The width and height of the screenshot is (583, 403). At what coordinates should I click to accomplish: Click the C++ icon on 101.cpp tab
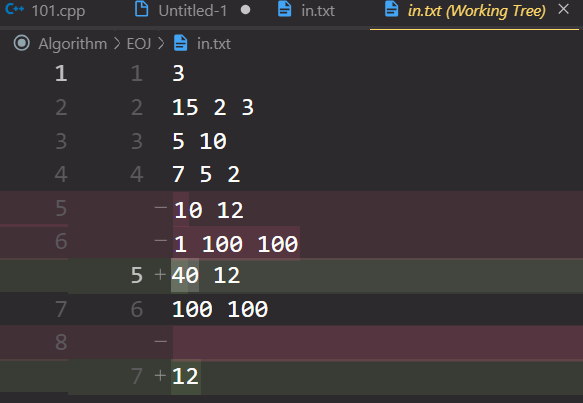tap(15, 9)
